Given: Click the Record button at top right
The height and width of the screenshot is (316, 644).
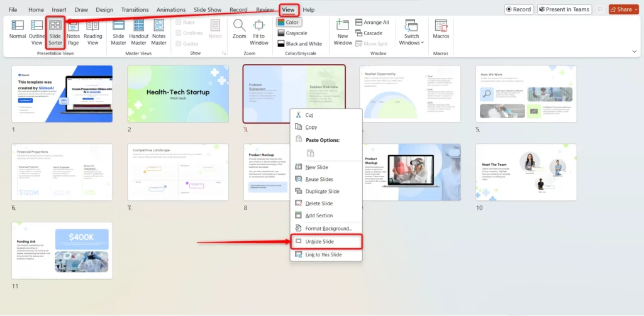Looking at the screenshot, I should point(519,9).
